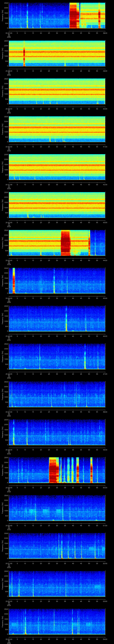
Task: Click the spectrogram panel starting at 20:37:00
Action: pyautogui.click(x=57, y=16)
